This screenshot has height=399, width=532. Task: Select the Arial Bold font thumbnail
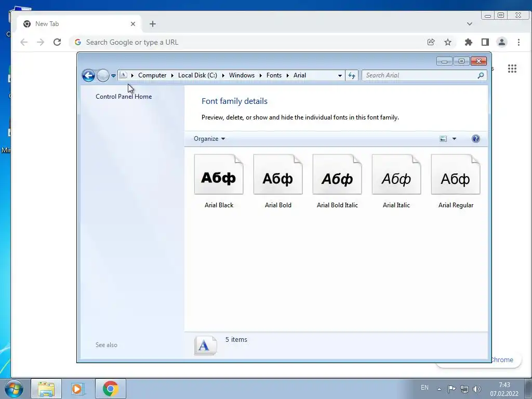click(x=278, y=175)
